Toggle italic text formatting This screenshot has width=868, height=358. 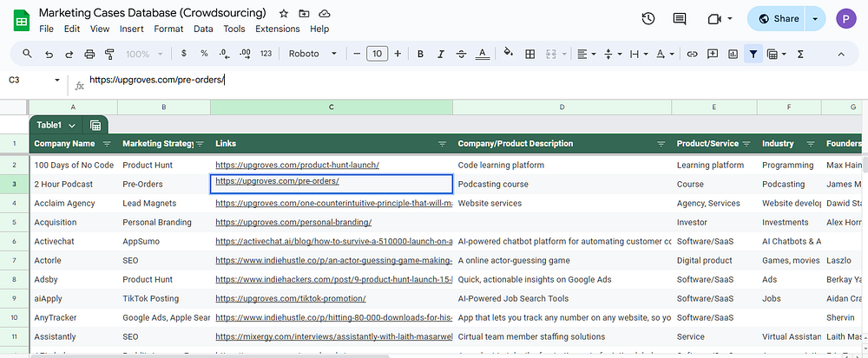pyautogui.click(x=441, y=54)
